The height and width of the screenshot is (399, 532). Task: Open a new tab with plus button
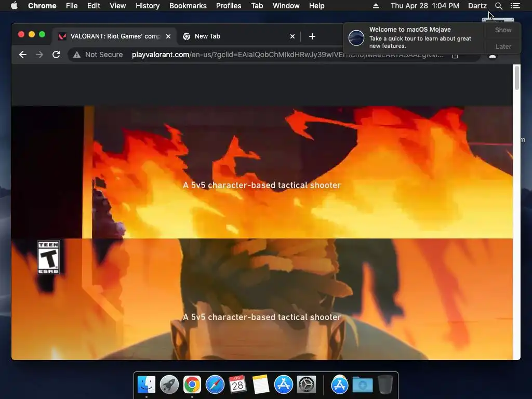tap(312, 36)
